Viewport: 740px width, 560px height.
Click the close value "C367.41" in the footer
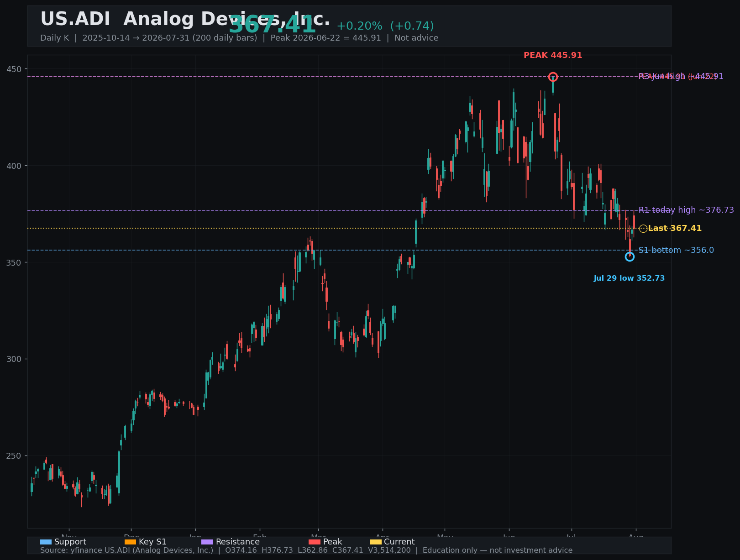[348, 550]
